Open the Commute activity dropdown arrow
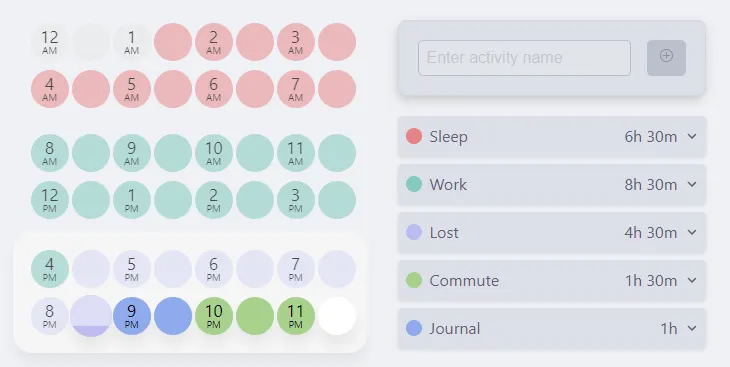 tap(692, 280)
